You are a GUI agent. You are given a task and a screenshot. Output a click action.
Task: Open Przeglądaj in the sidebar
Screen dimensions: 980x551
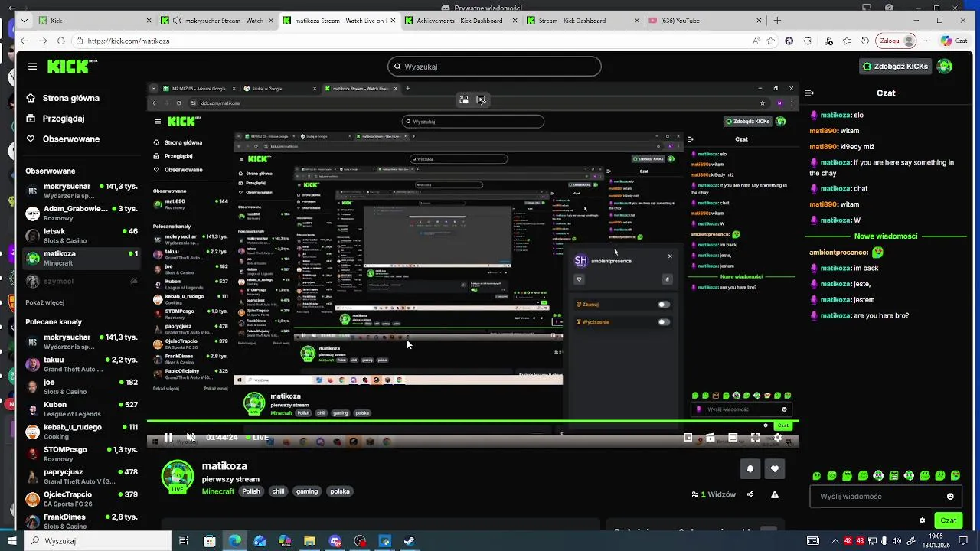point(55,119)
